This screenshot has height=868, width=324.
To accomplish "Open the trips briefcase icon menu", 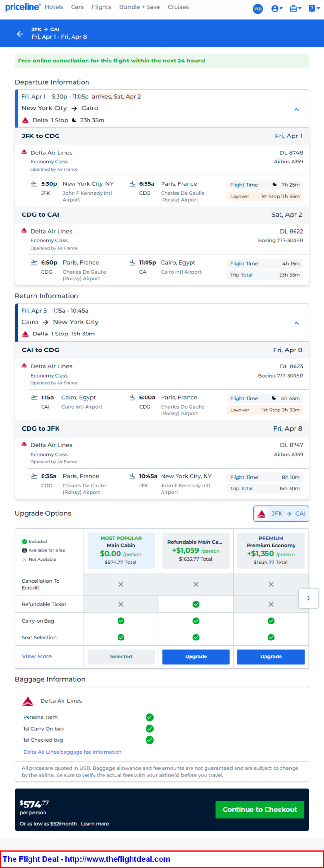I will tap(295, 9).
